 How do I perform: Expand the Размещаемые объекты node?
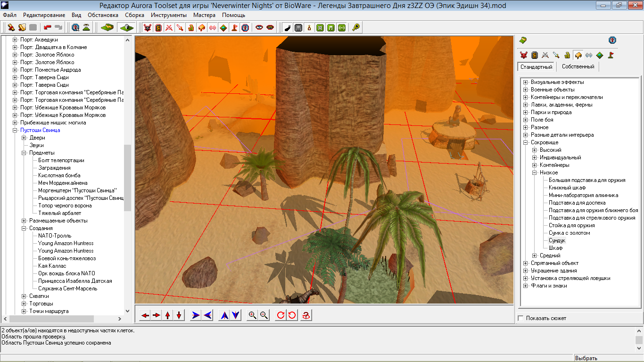click(x=24, y=221)
